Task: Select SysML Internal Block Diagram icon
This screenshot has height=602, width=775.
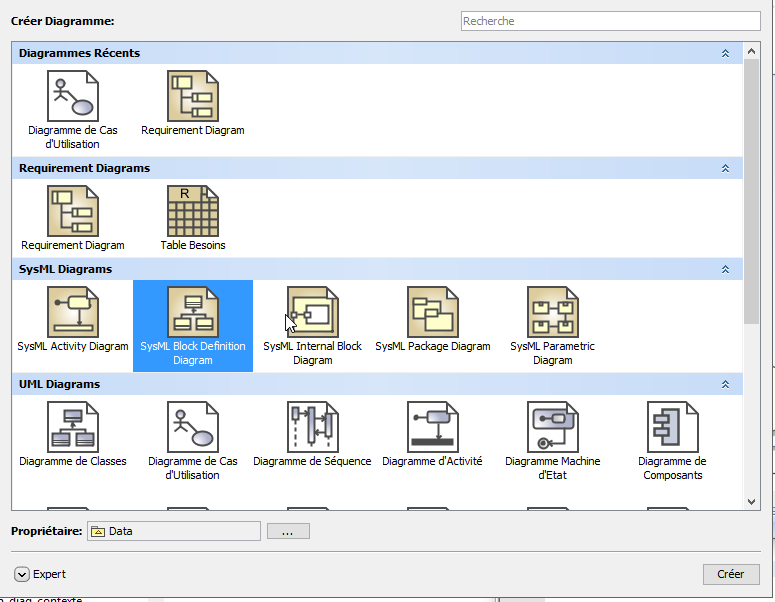Action: 313,312
